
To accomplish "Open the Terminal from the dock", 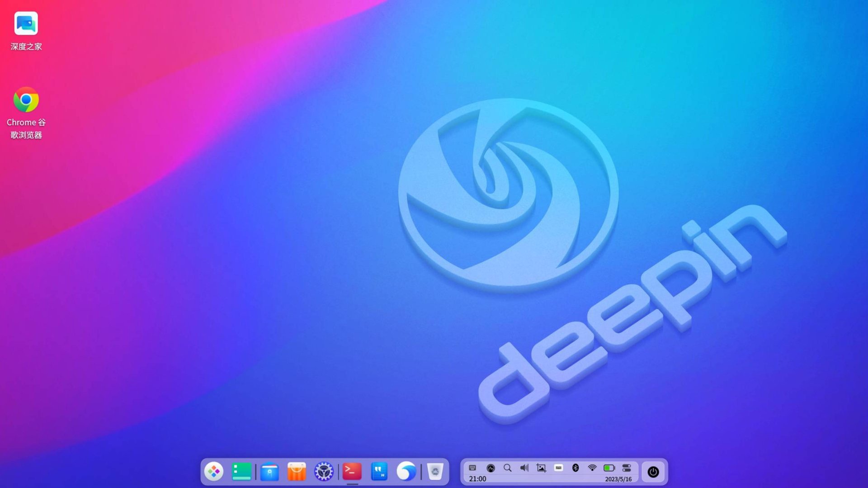I will pos(352,471).
